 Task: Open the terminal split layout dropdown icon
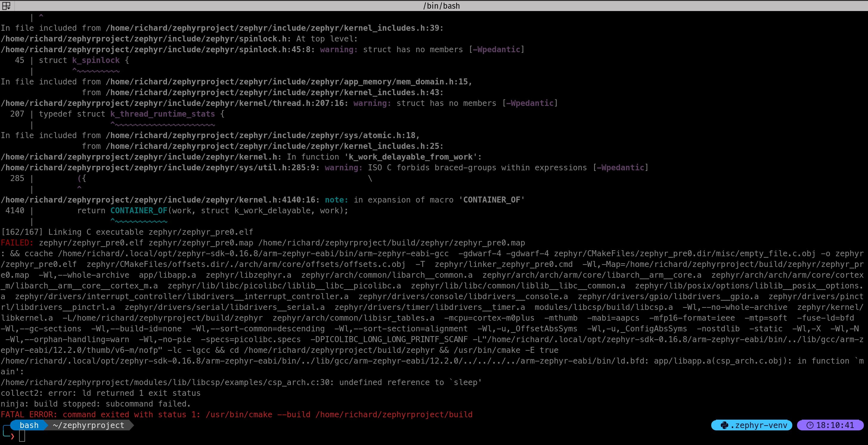point(6,6)
